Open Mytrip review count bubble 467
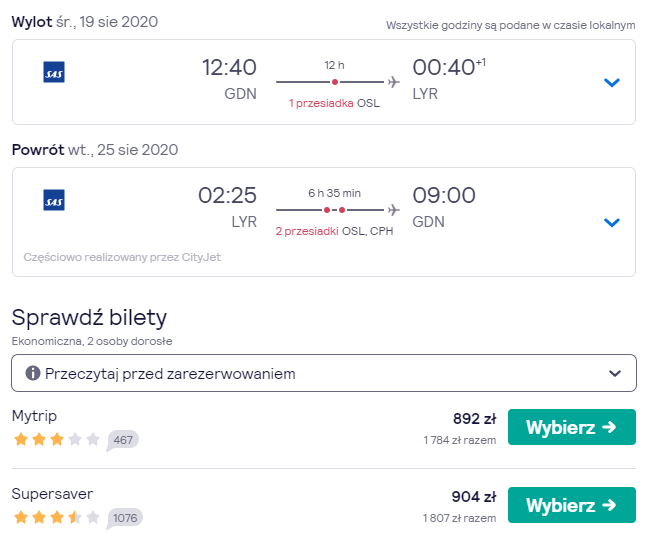This screenshot has width=649, height=540. pos(123,440)
